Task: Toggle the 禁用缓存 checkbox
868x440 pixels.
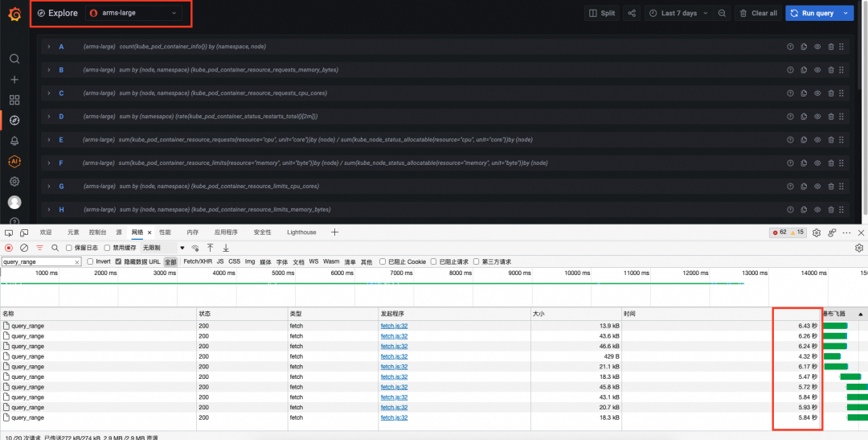Action: pyautogui.click(x=108, y=248)
